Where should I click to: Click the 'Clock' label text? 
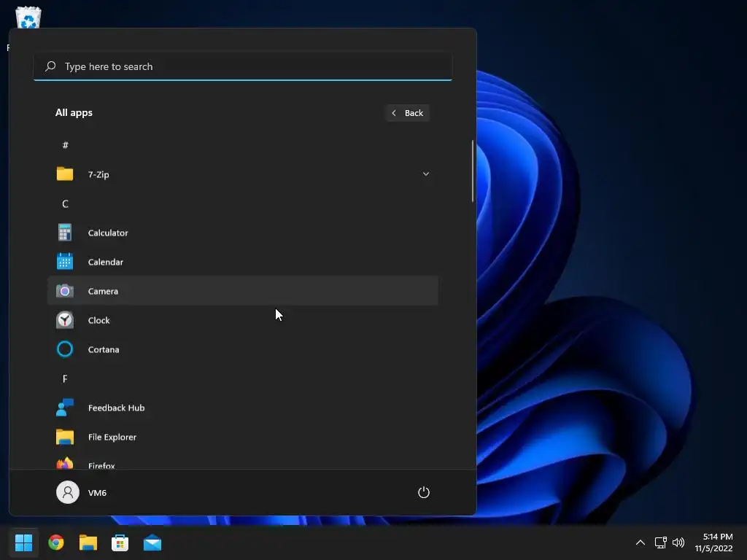[x=98, y=321]
